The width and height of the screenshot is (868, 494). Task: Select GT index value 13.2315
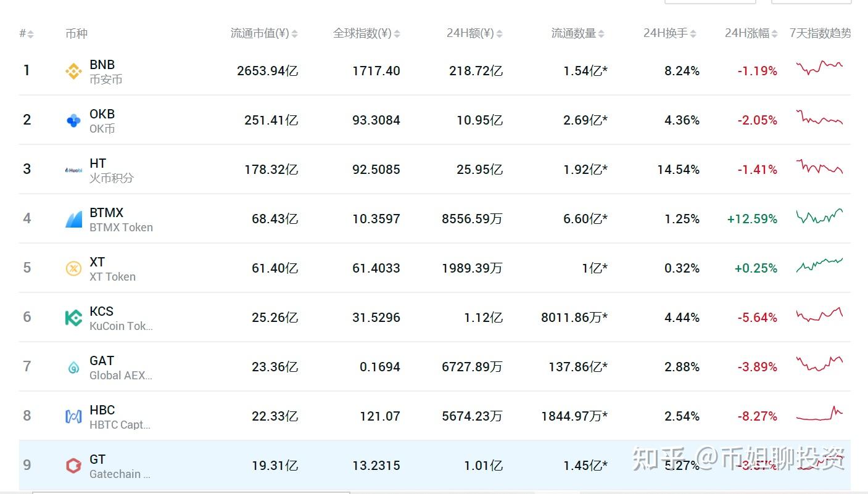(376, 466)
